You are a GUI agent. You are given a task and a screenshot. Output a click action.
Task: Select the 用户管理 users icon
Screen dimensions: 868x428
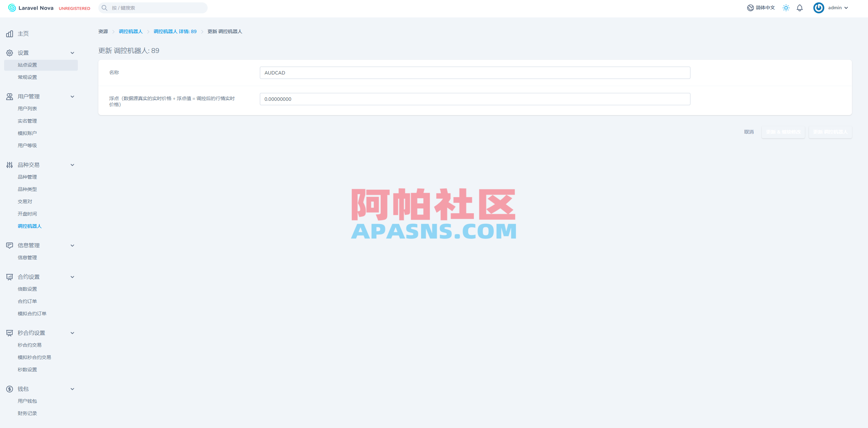point(9,96)
